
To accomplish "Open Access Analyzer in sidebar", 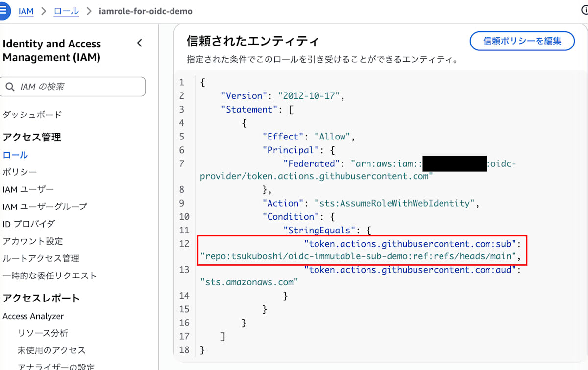I will point(33,316).
